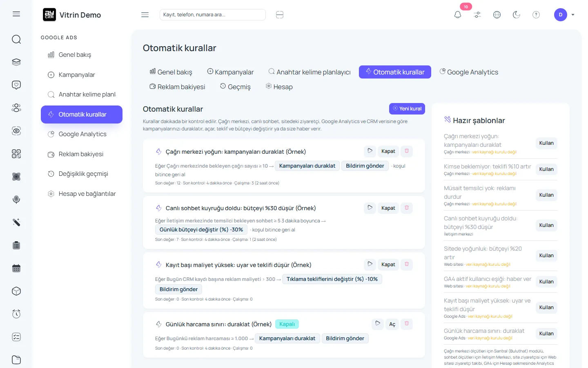Open the help question mark icon
The width and height of the screenshot is (588, 368).
point(536,15)
